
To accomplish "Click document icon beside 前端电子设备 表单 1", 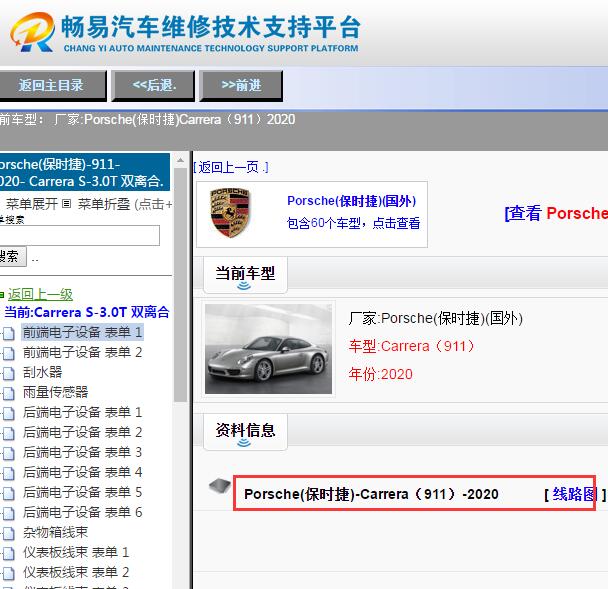I will [9, 333].
